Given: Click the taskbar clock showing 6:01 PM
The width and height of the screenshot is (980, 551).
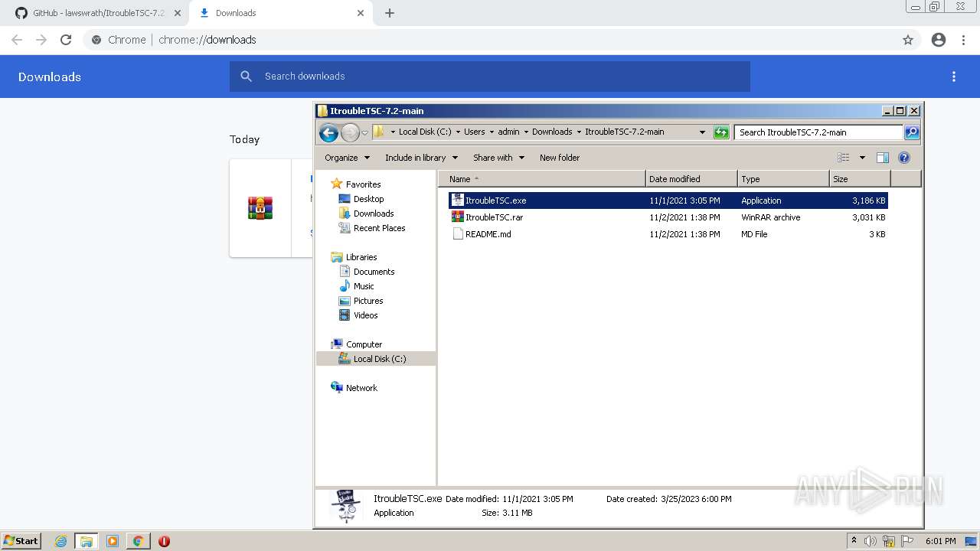Looking at the screenshot, I should [x=940, y=541].
